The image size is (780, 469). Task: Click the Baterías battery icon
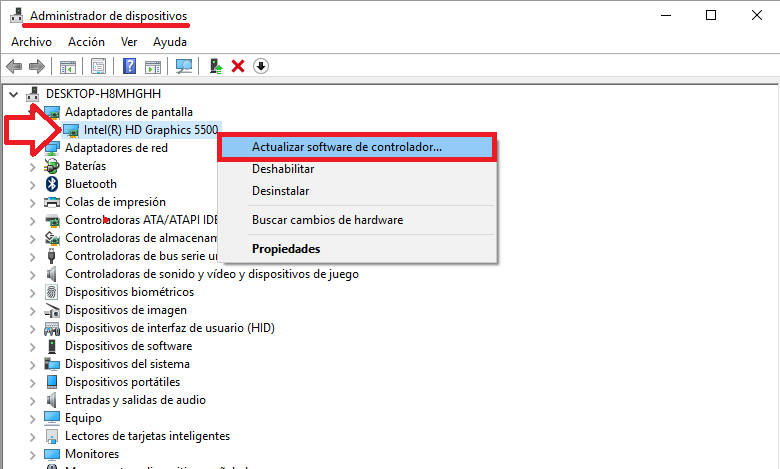[x=52, y=166]
